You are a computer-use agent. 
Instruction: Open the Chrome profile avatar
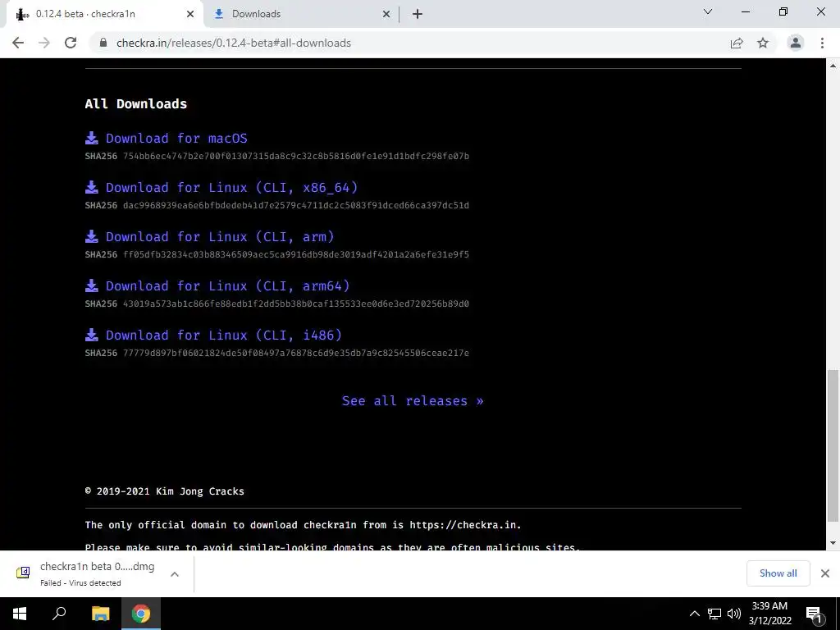(796, 43)
